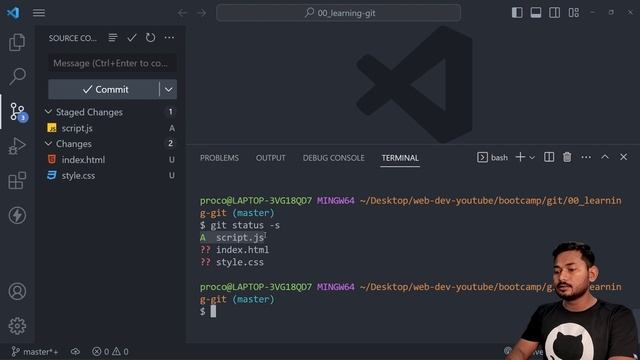
Task: Open the customize layout icon
Action: click(573, 13)
